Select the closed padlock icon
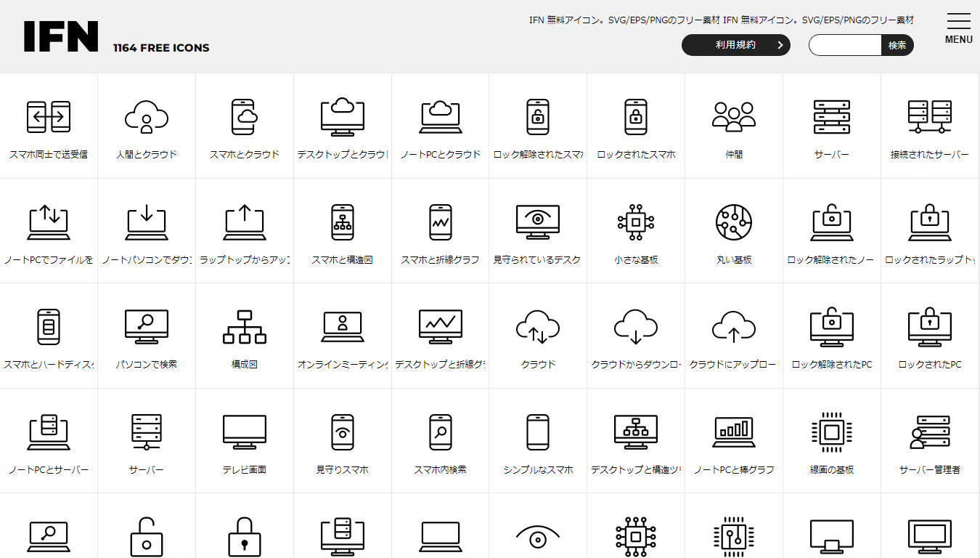 point(245,537)
